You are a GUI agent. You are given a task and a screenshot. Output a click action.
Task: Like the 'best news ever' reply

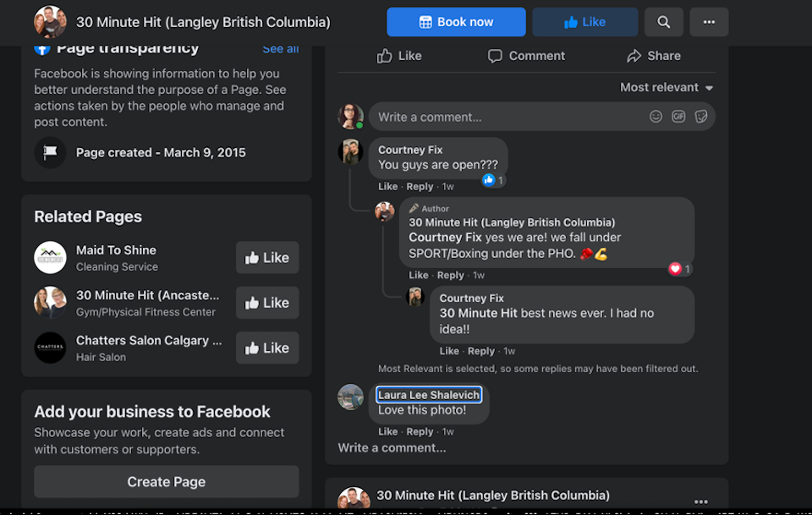(x=449, y=351)
